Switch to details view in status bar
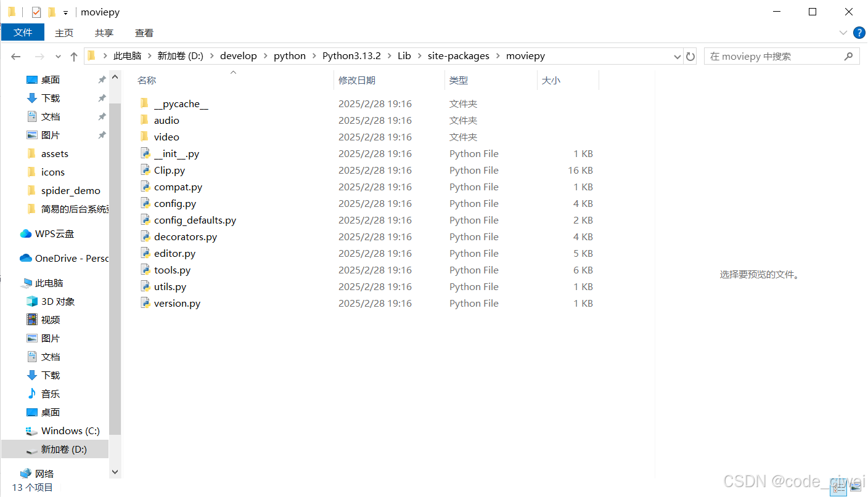This screenshot has width=868, height=497. [839, 488]
